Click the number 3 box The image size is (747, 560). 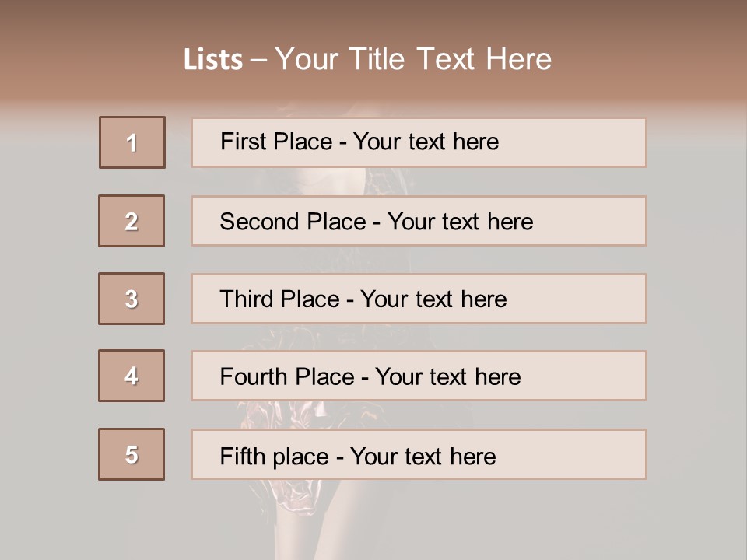click(132, 299)
